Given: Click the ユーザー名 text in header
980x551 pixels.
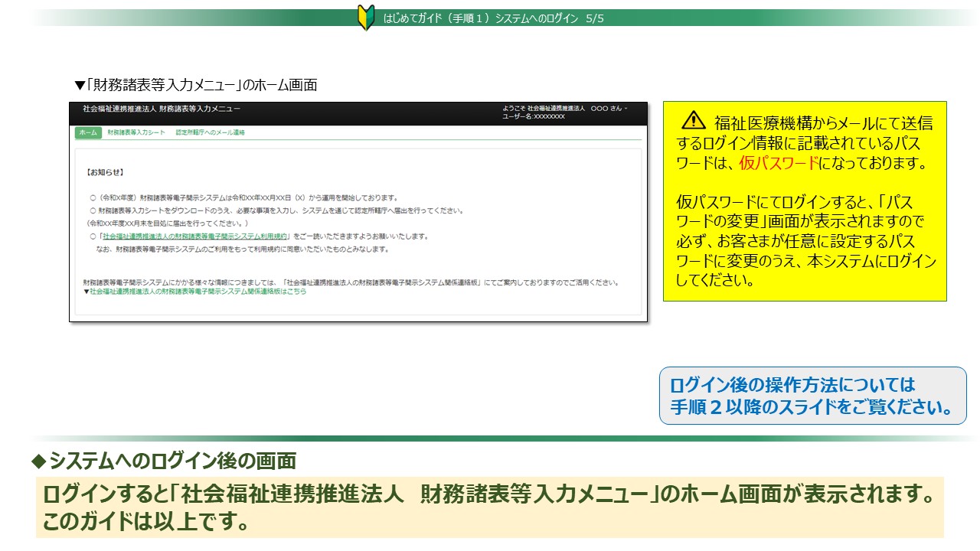Looking at the screenshot, I should point(534,117).
